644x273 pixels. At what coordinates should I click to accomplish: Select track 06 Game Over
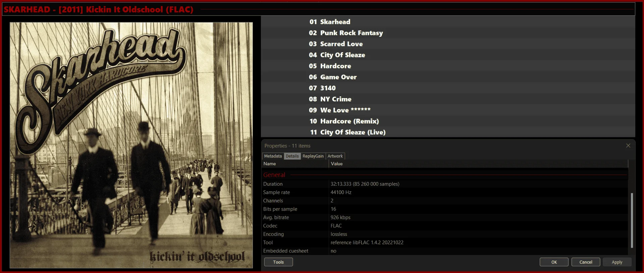pyautogui.click(x=448, y=77)
